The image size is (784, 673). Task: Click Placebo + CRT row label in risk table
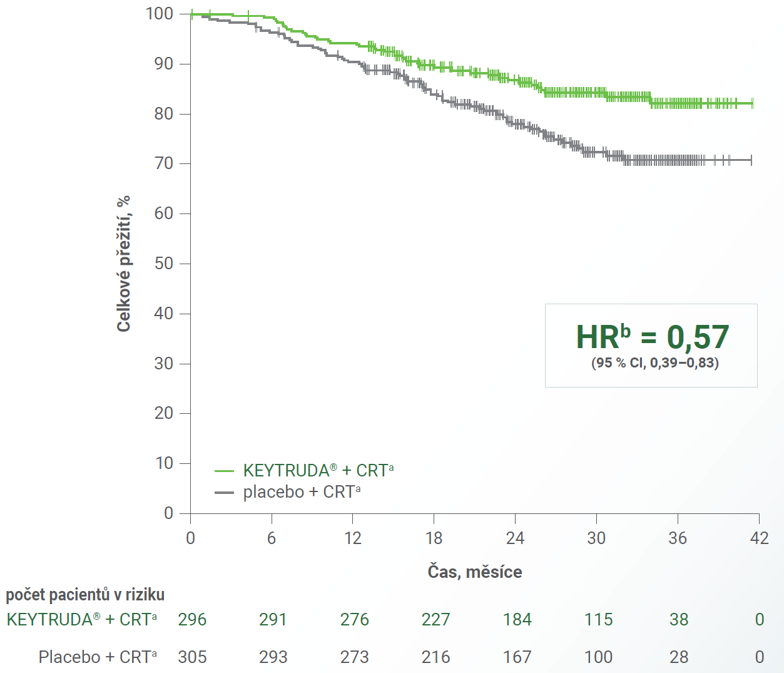pyautogui.click(x=98, y=657)
